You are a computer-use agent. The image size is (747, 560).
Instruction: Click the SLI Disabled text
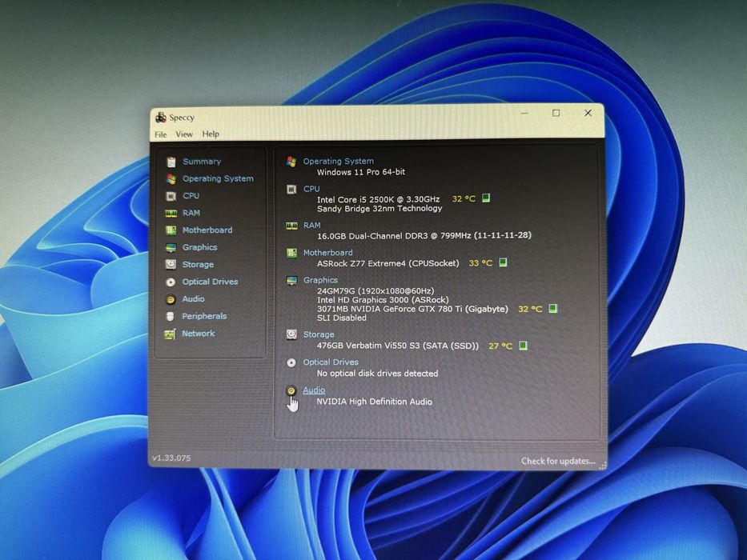342,318
